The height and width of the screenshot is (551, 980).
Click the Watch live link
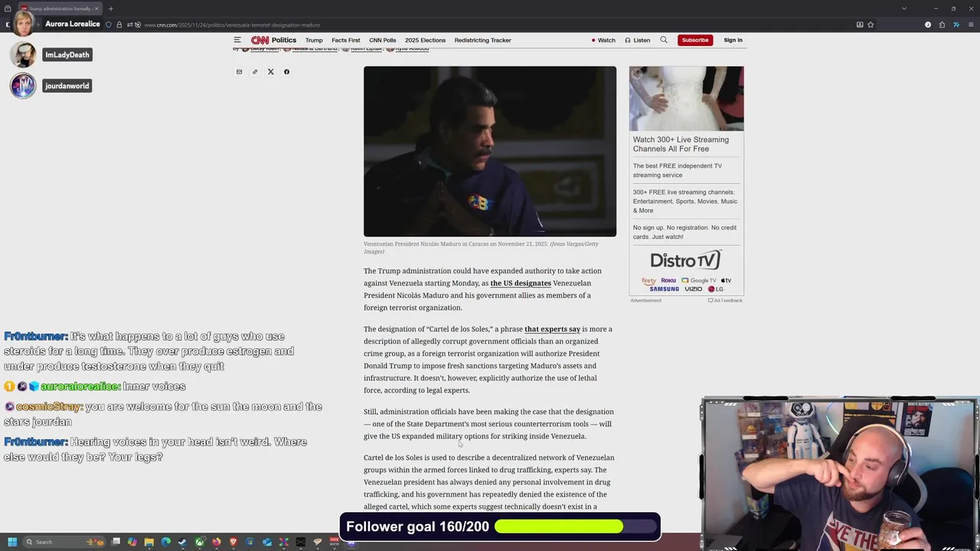[x=603, y=40]
